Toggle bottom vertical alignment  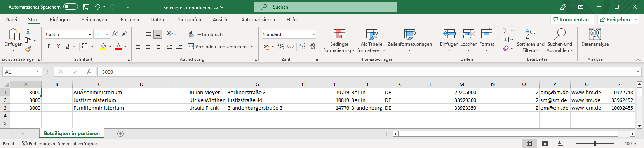pyautogui.click(x=158, y=34)
